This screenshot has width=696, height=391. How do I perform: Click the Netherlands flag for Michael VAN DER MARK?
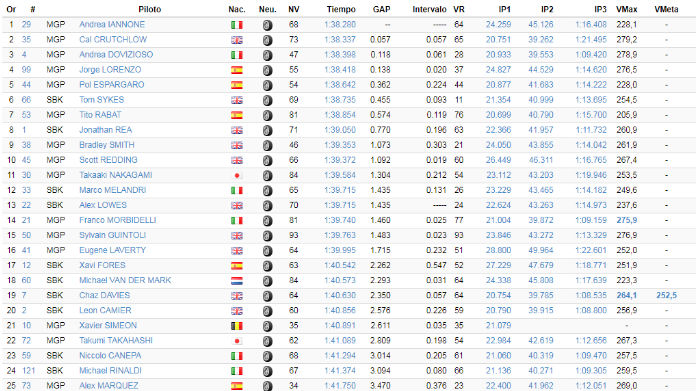click(237, 280)
